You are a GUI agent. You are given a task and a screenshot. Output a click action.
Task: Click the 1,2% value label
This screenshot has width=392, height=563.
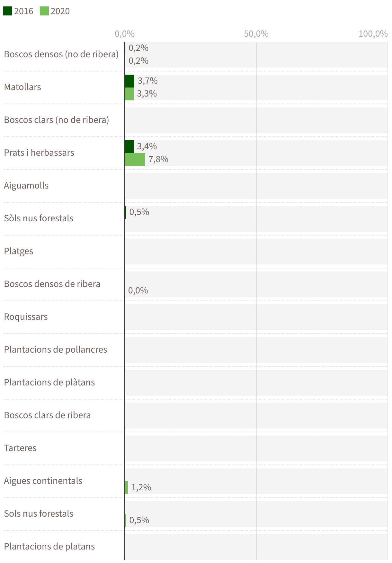coord(141,487)
